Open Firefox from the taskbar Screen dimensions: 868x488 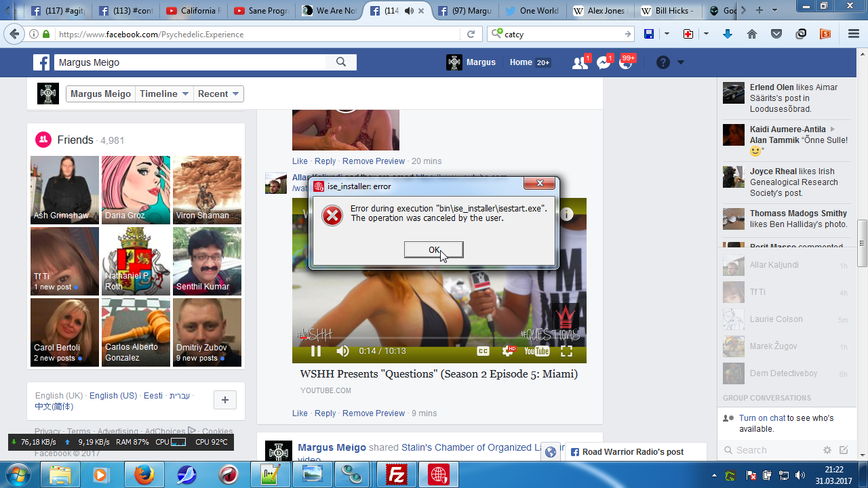click(144, 474)
